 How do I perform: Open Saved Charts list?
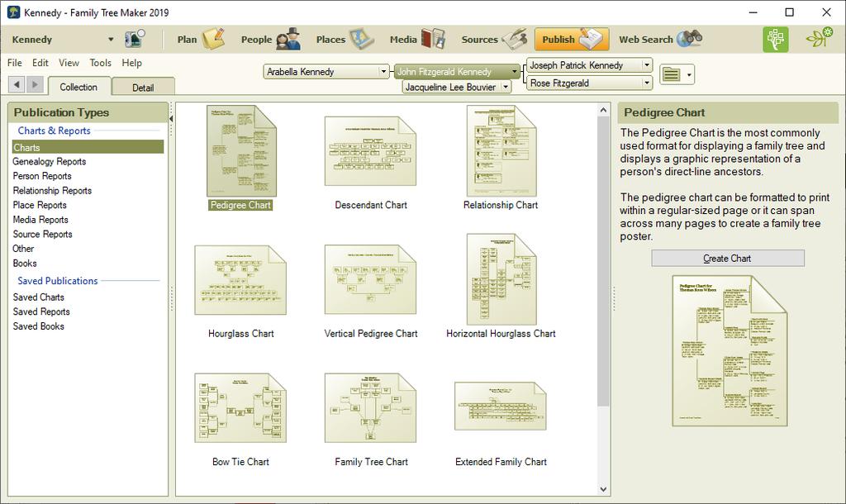tap(38, 297)
